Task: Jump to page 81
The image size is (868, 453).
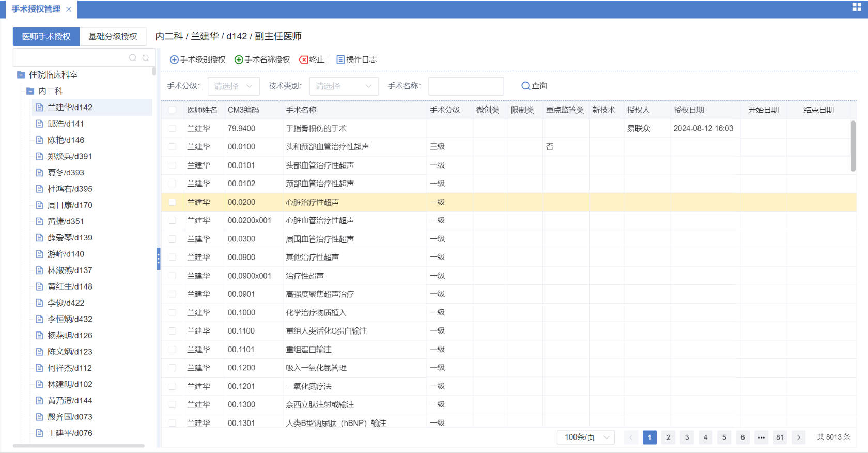Action: (x=780, y=437)
